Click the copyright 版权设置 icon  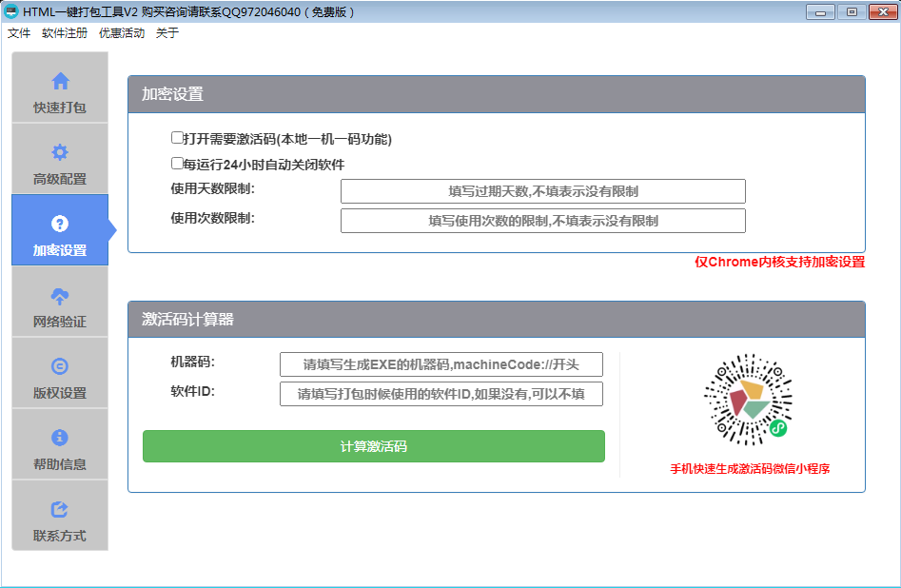pyautogui.click(x=60, y=366)
